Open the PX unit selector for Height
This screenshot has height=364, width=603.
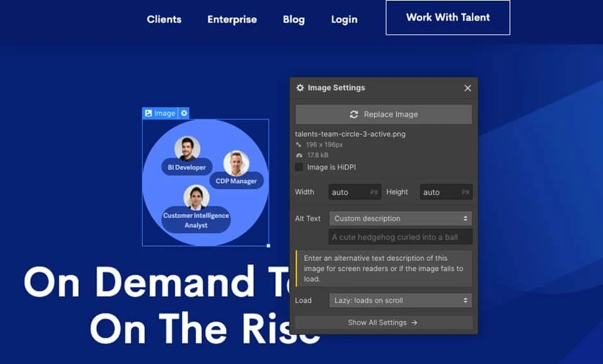[x=466, y=192]
